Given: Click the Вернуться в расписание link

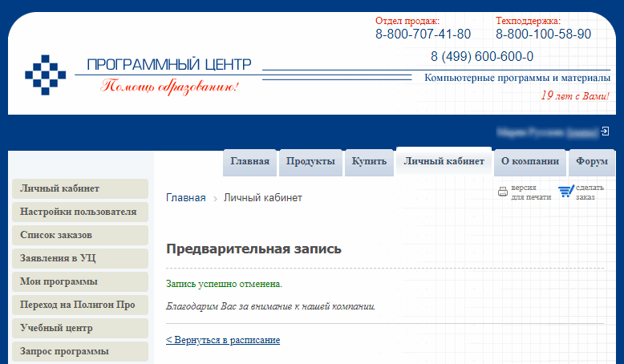Looking at the screenshot, I should [223, 340].
